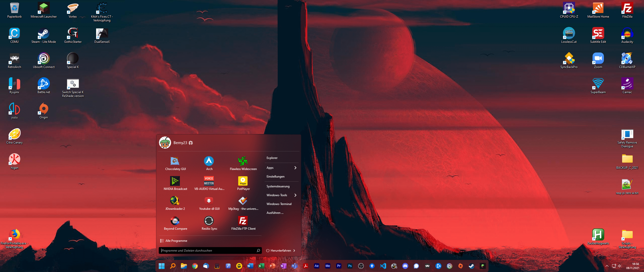Viewport: 644px width, 272px height.
Task: Launch FileZilla FTP Client in start menu
Action: coord(243,223)
